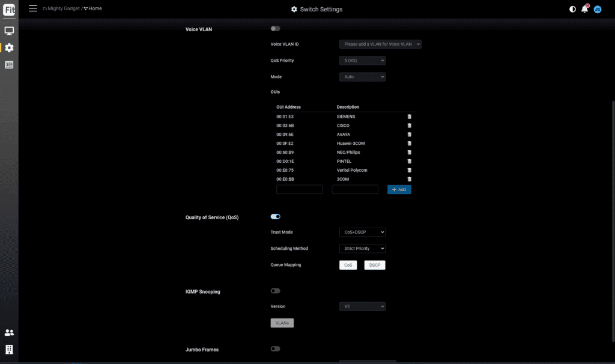Click the OUI address input field
The width and height of the screenshot is (615, 364).
coord(300,189)
